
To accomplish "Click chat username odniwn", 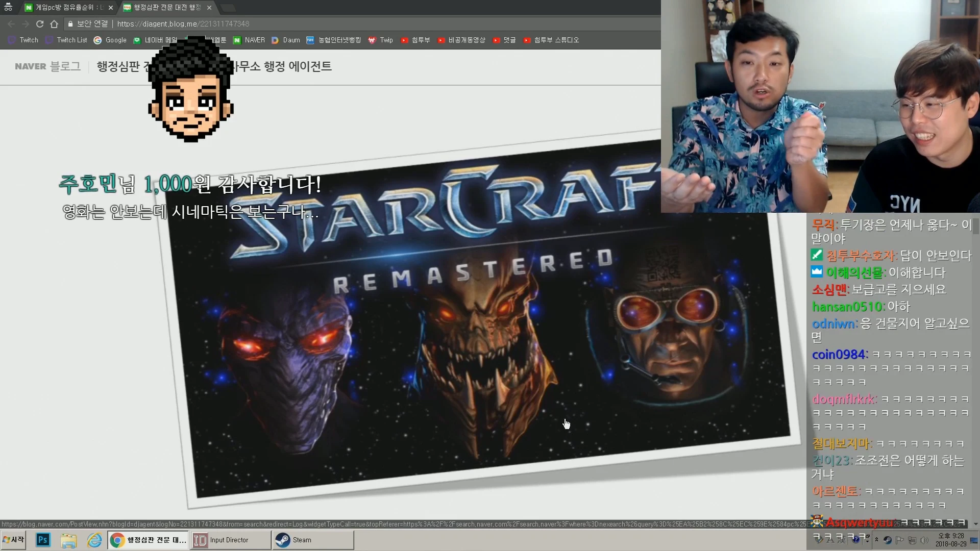I will point(834,323).
